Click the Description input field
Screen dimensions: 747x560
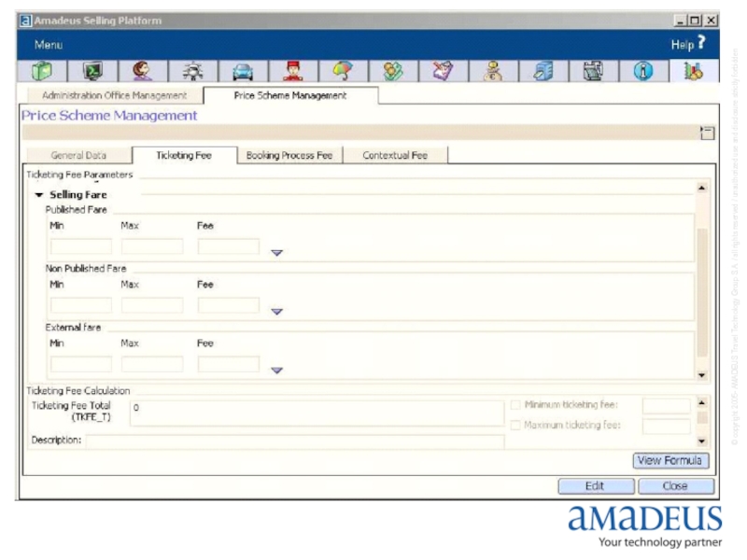[x=295, y=441]
